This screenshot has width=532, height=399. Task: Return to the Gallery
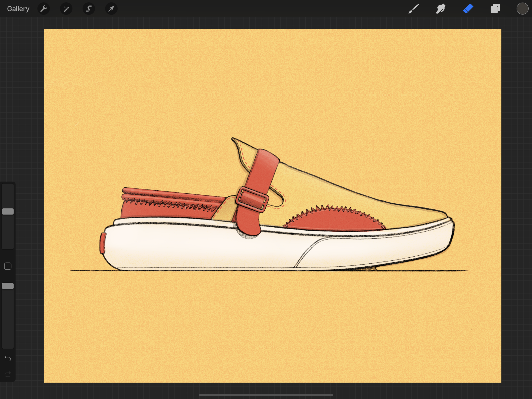(x=18, y=9)
